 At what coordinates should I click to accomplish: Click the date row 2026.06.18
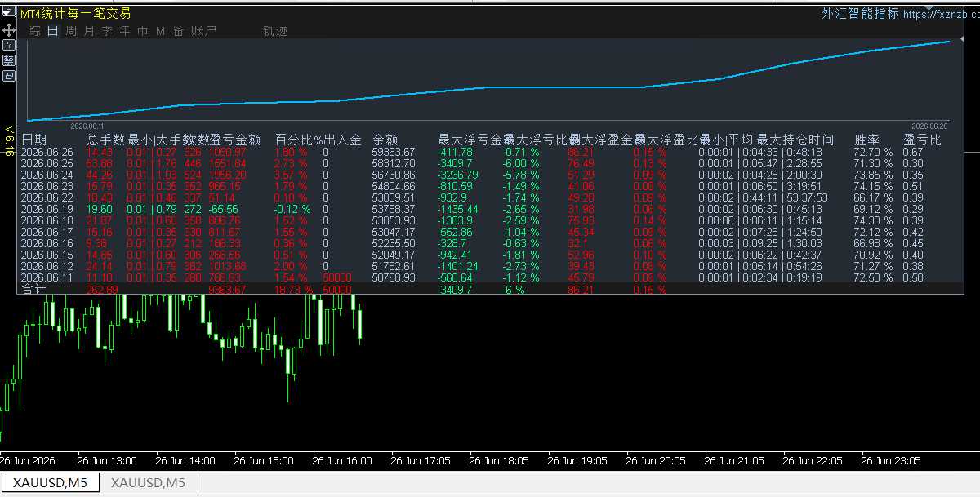[x=47, y=221]
